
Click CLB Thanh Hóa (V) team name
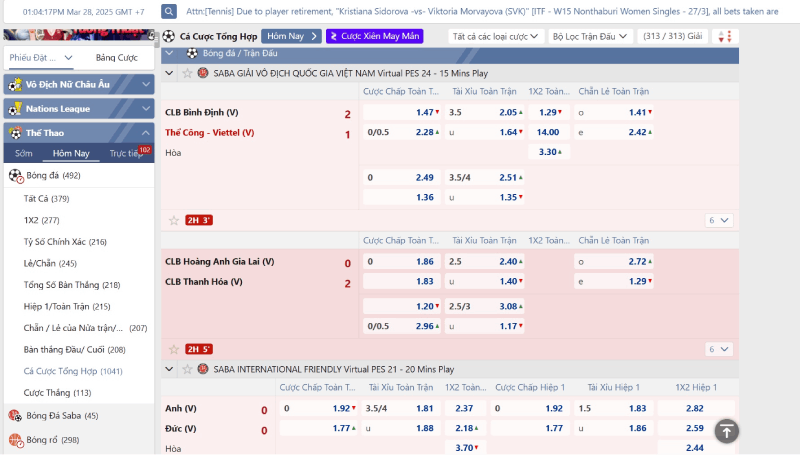204,282
